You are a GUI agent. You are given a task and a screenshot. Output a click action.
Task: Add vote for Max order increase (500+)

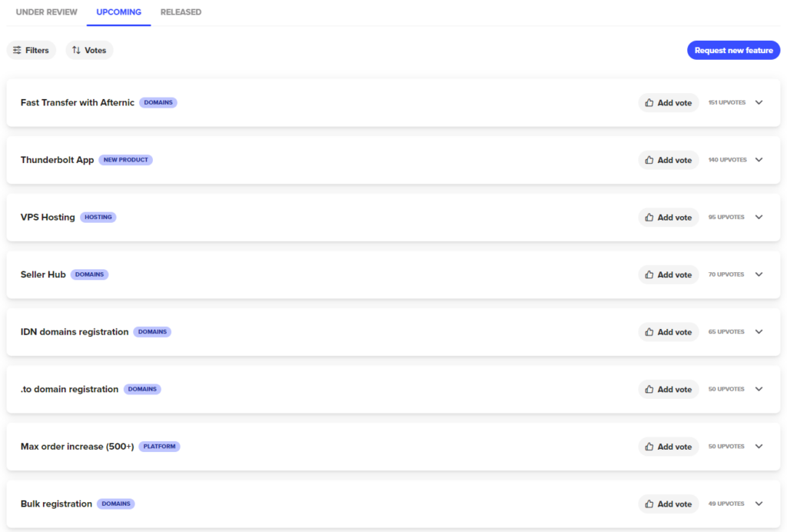point(669,447)
